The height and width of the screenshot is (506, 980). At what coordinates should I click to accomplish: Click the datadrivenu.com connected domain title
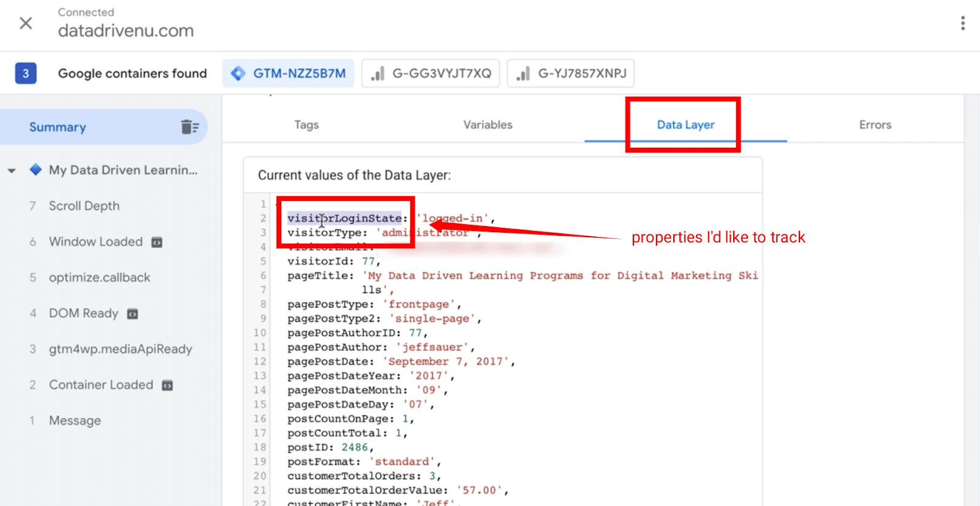(x=126, y=31)
